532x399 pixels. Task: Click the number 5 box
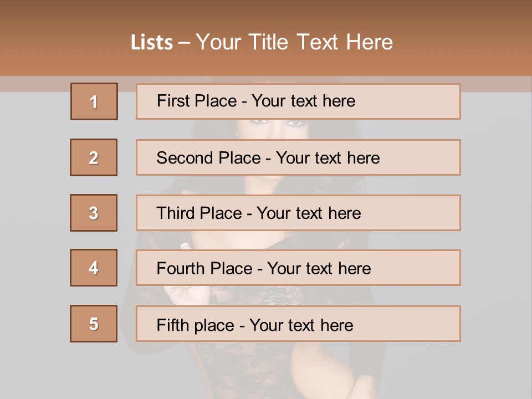pos(94,324)
